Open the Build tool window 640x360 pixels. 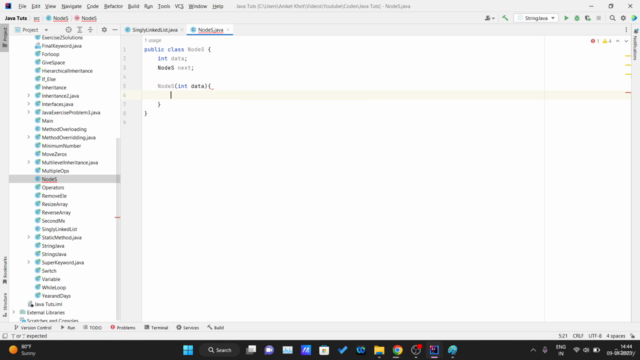tap(216, 327)
